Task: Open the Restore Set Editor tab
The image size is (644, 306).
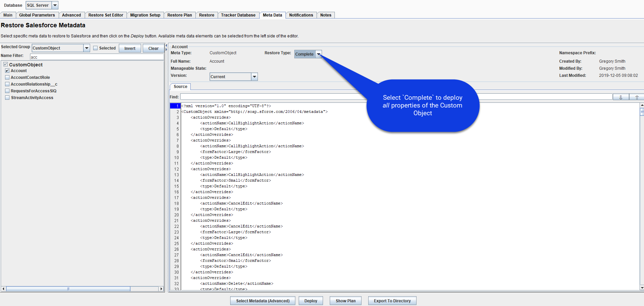Action: pyautogui.click(x=106, y=15)
